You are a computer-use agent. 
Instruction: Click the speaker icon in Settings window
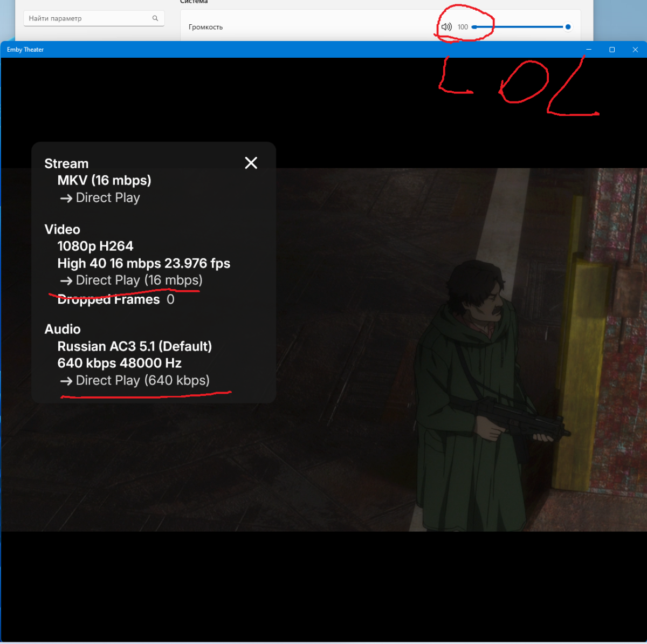446,27
